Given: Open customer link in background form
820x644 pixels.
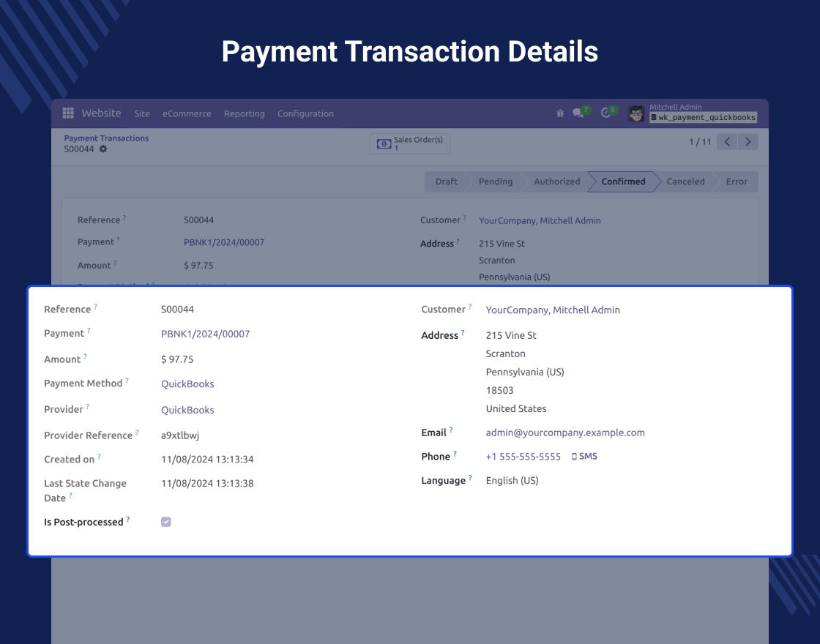Looking at the screenshot, I should coord(540,220).
